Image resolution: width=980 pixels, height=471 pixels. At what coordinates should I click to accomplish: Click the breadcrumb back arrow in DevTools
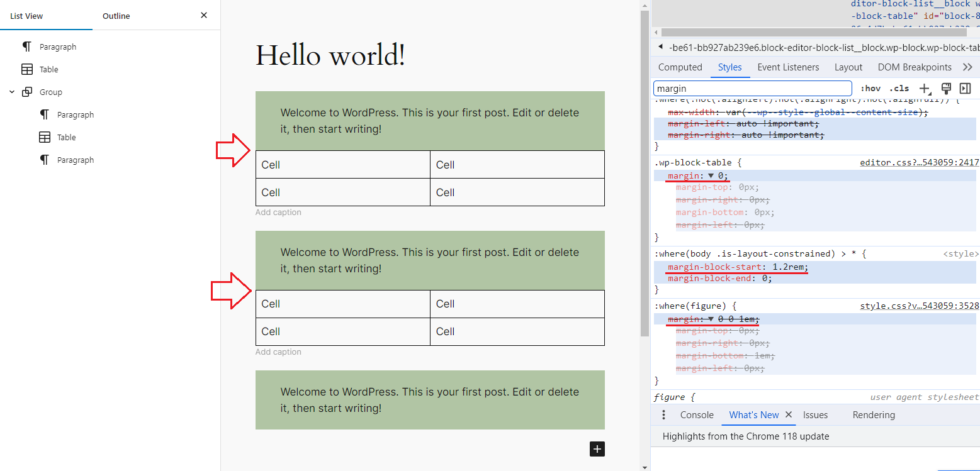(x=660, y=47)
